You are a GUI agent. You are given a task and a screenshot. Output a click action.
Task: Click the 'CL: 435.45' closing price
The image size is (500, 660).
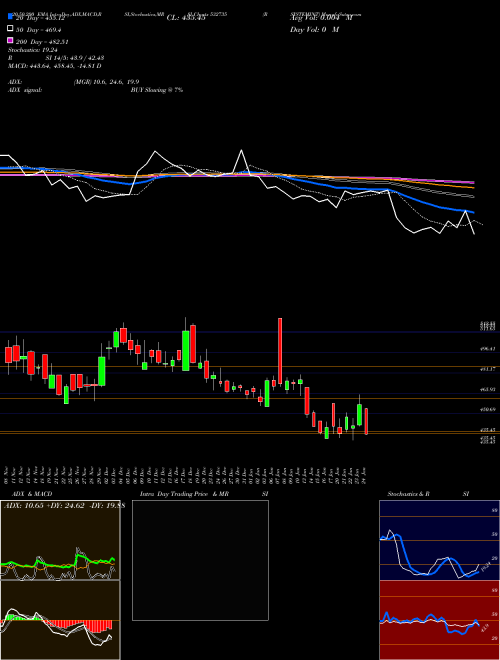(x=186, y=18)
